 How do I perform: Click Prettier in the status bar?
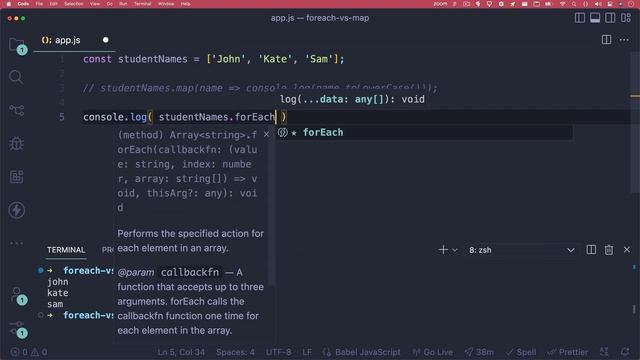tap(568, 352)
